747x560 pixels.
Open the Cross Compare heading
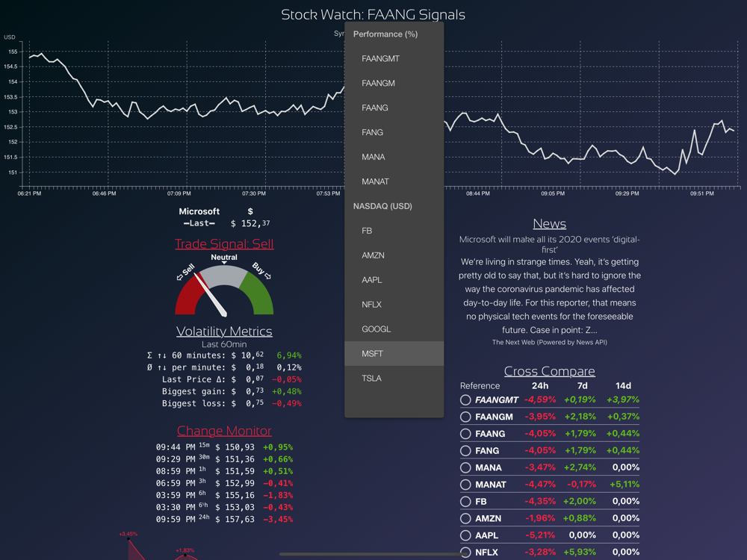tap(549, 371)
